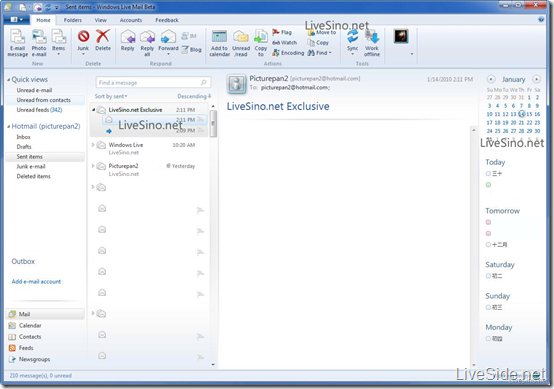Open the Outbox
The height and width of the screenshot is (389, 554).
[23, 261]
